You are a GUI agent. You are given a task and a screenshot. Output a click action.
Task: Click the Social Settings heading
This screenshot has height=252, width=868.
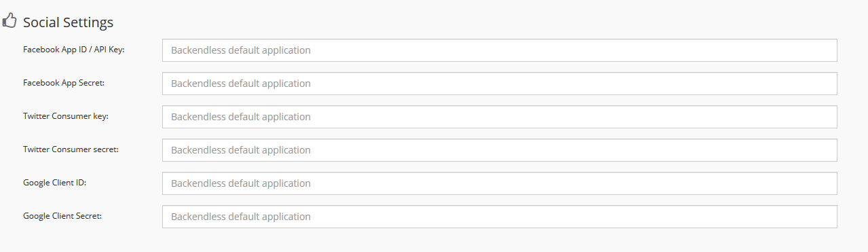(x=68, y=22)
